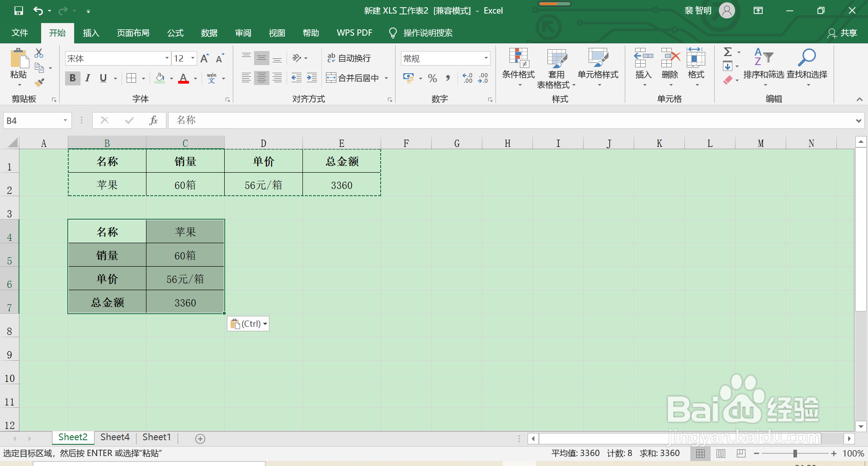Increase indent

tap(312, 78)
